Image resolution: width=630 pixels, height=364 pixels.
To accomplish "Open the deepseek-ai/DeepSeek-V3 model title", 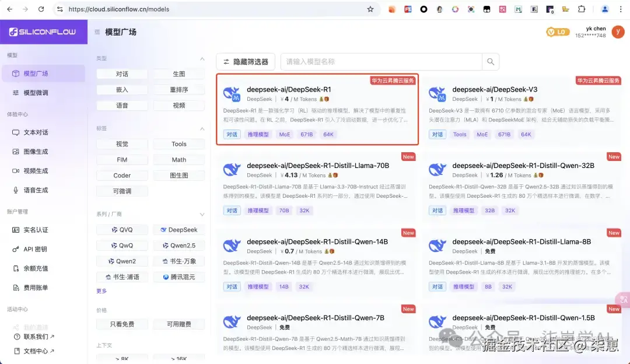I will (495, 90).
